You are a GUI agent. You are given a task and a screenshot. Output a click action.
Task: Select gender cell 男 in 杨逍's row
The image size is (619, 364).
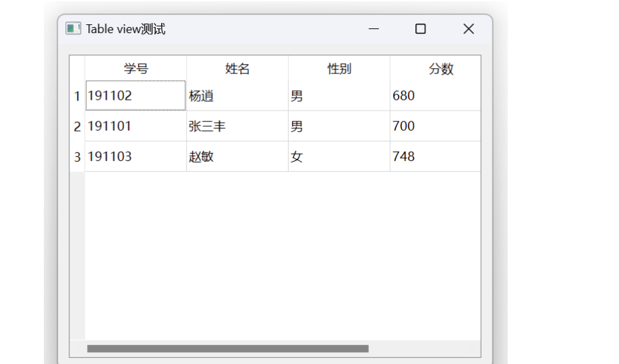[x=339, y=96]
